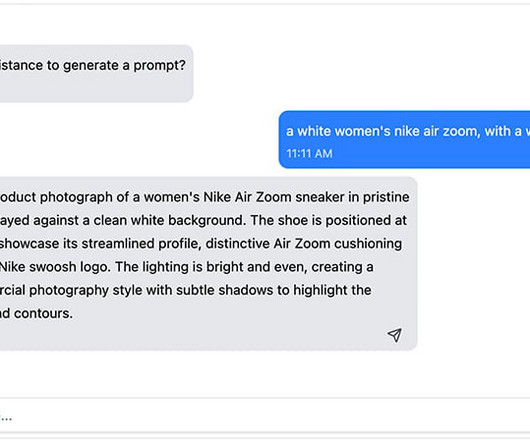This screenshot has height=442, width=530.
Task: Click 'streamlined profile' in the response
Action: pos(141,244)
